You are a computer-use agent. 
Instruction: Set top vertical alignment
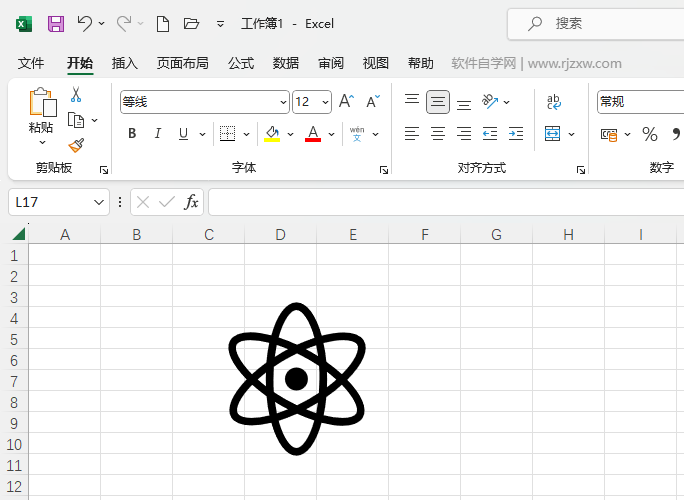[412, 99]
